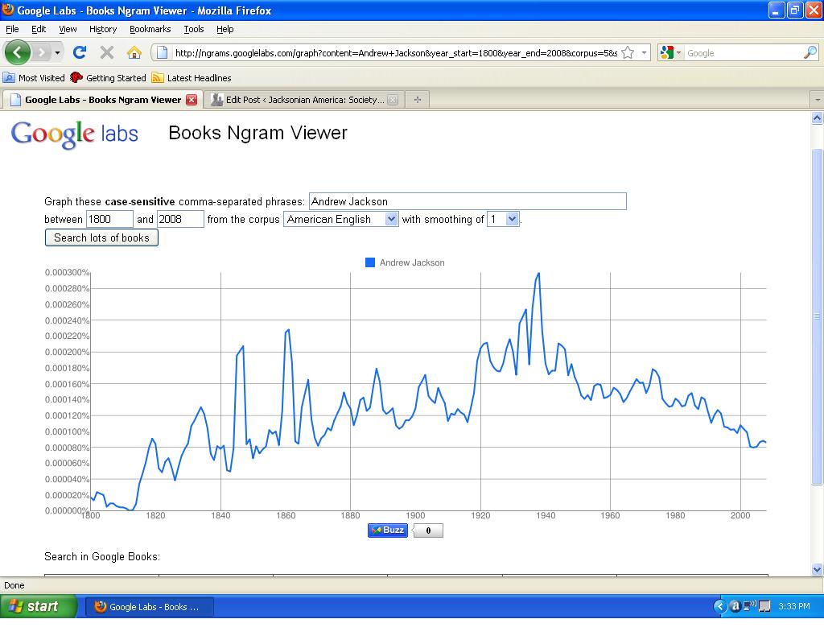The image size is (824, 644).
Task: Reload the page with the refresh icon
Action: pos(79,52)
